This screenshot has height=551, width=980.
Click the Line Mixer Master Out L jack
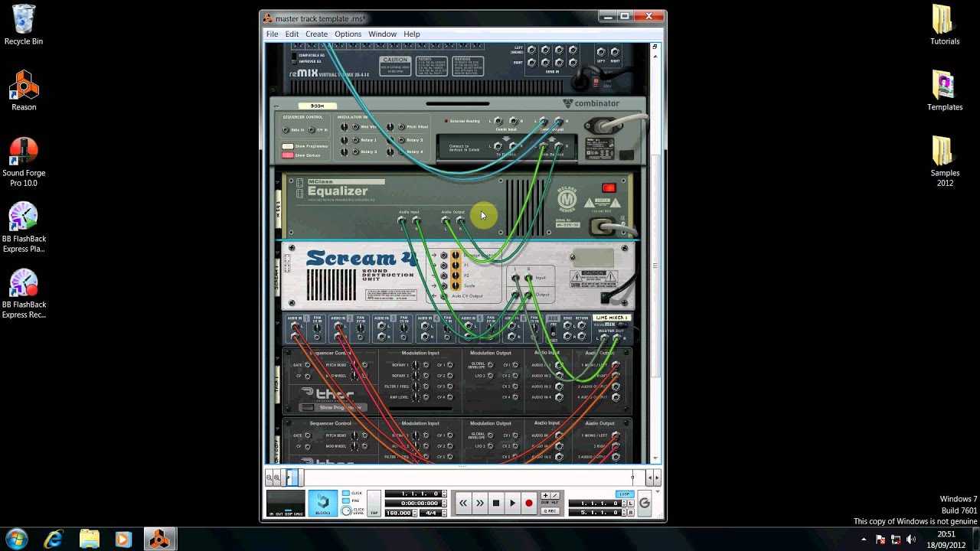pyautogui.click(x=603, y=338)
